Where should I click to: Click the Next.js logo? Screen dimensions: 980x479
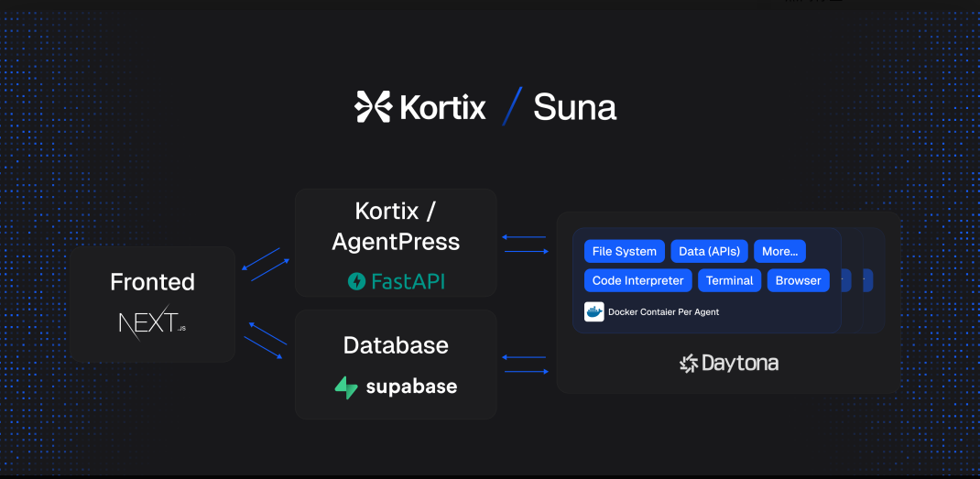coord(152,322)
